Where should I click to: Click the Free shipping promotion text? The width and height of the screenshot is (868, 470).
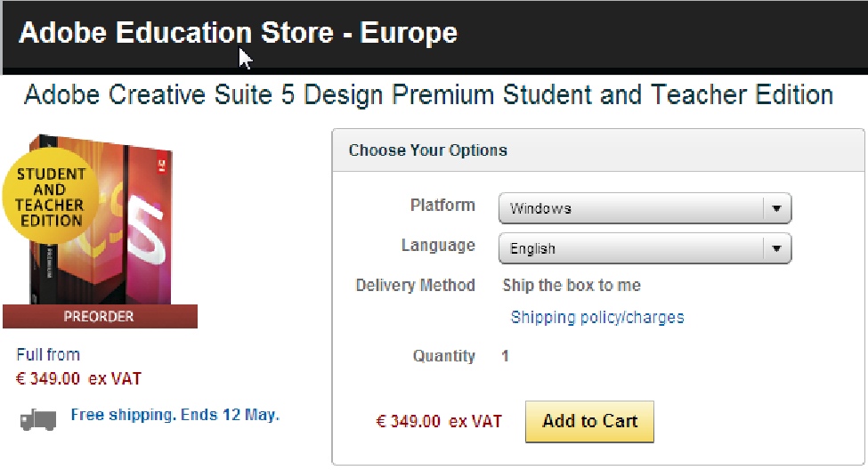174,415
